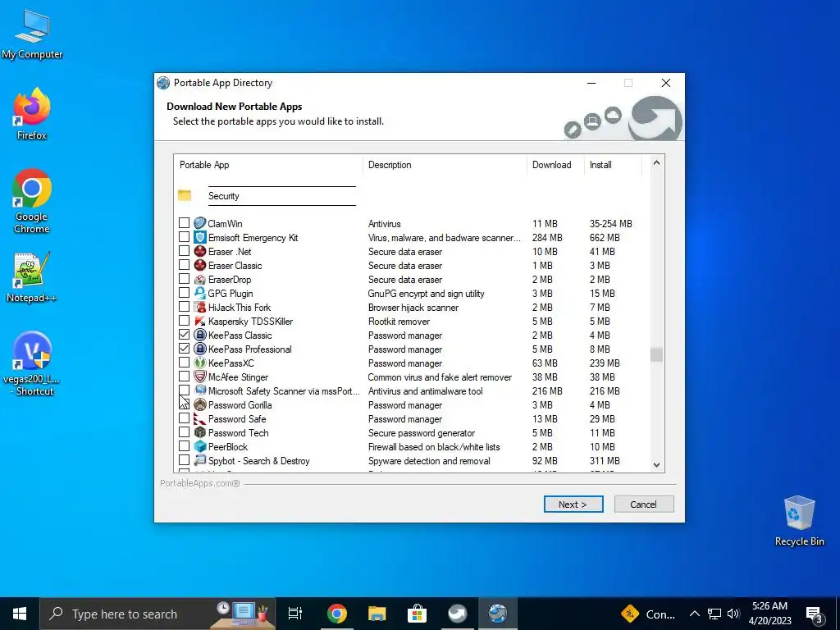Select the 'Kaspersky TDSSKiller' row text

click(x=250, y=322)
